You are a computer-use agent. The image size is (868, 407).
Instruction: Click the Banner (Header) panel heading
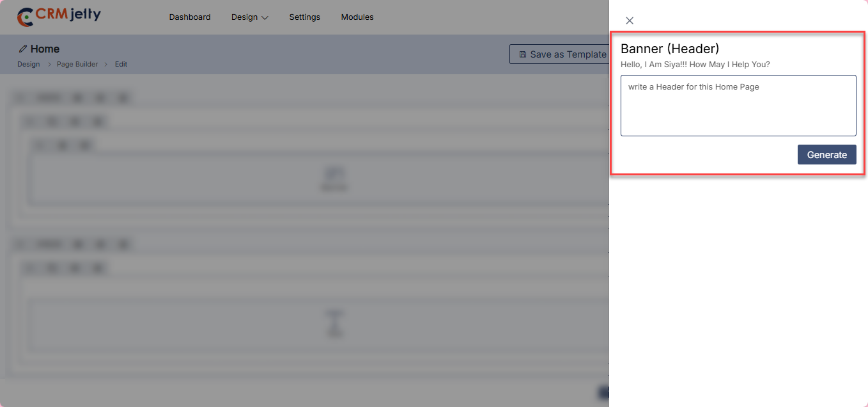tap(670, 49)
